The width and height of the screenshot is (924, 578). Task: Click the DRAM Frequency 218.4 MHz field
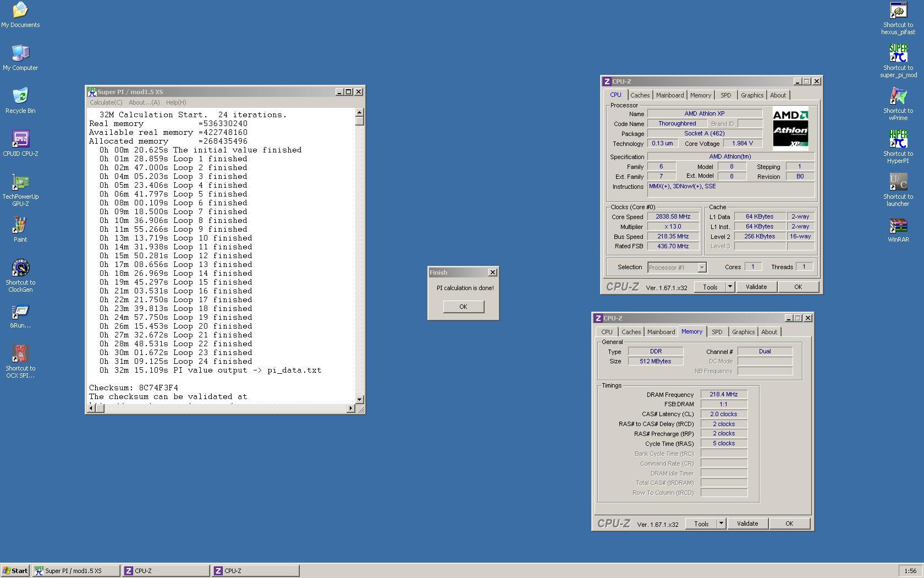coord(724,395)
